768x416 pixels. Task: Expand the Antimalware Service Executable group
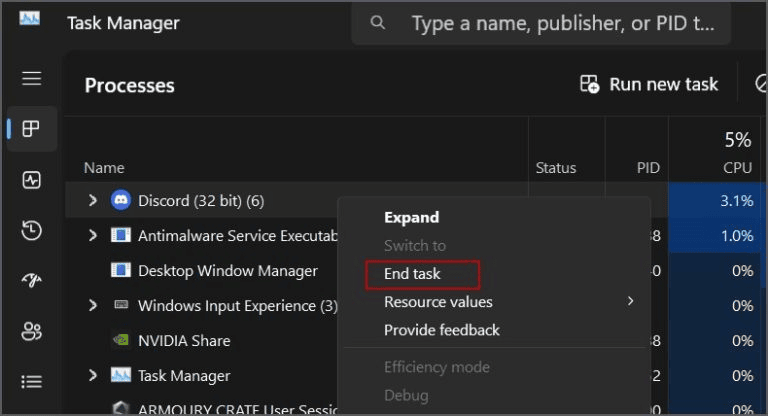93,236
